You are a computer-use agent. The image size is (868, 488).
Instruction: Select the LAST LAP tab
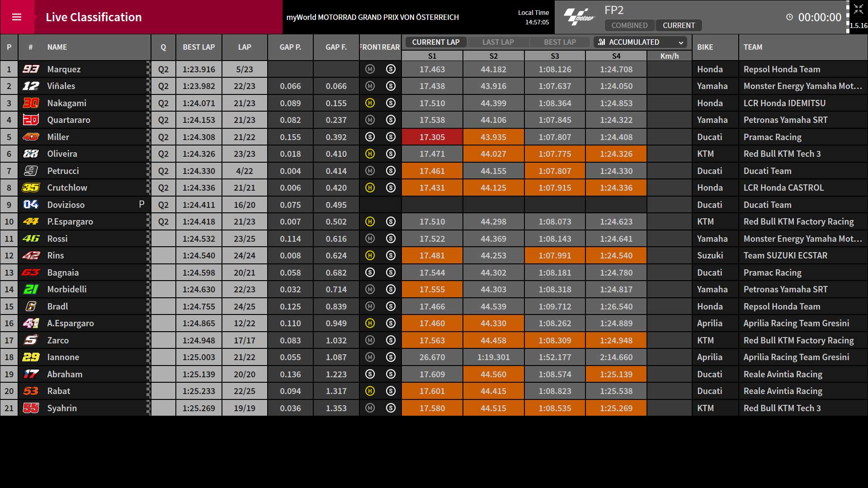coord(498,42)
